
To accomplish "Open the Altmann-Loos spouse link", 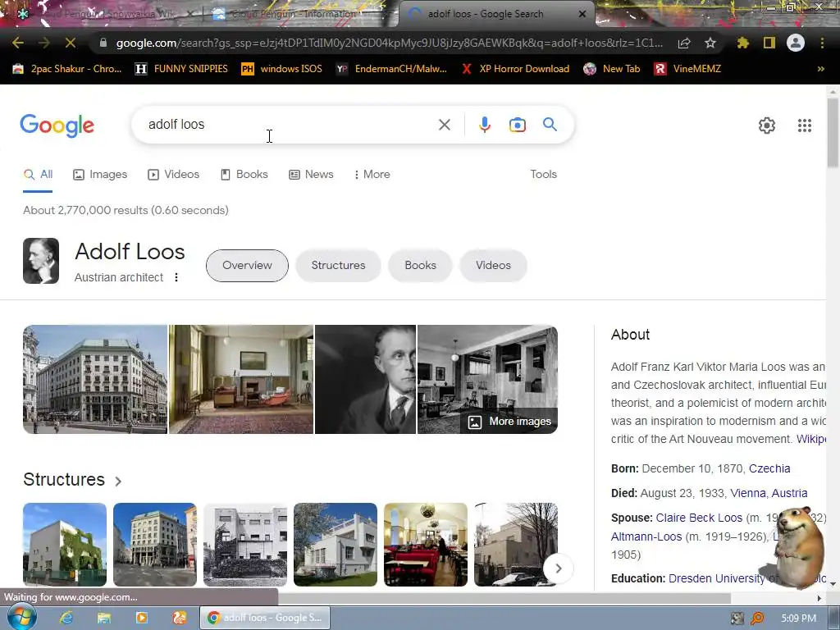I will [x=646, y=536].
